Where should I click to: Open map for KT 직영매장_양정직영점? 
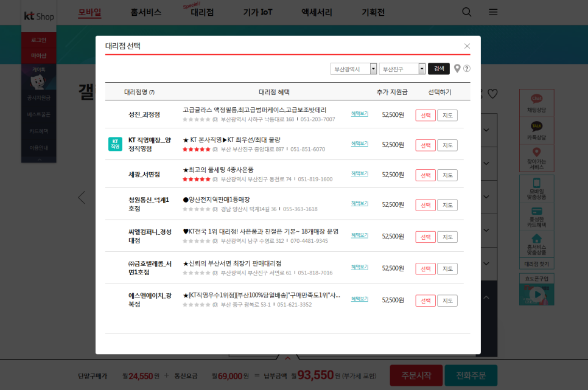[x=447, y=145]
